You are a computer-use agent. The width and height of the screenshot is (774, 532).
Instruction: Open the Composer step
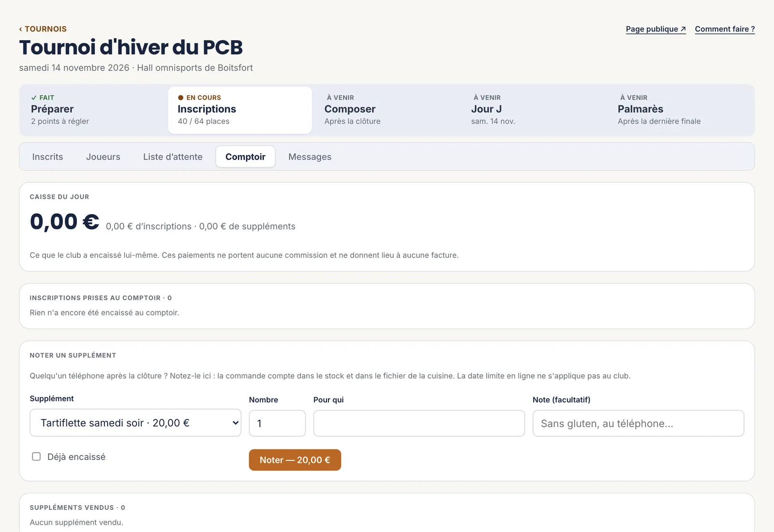click(x=387, y=110)
